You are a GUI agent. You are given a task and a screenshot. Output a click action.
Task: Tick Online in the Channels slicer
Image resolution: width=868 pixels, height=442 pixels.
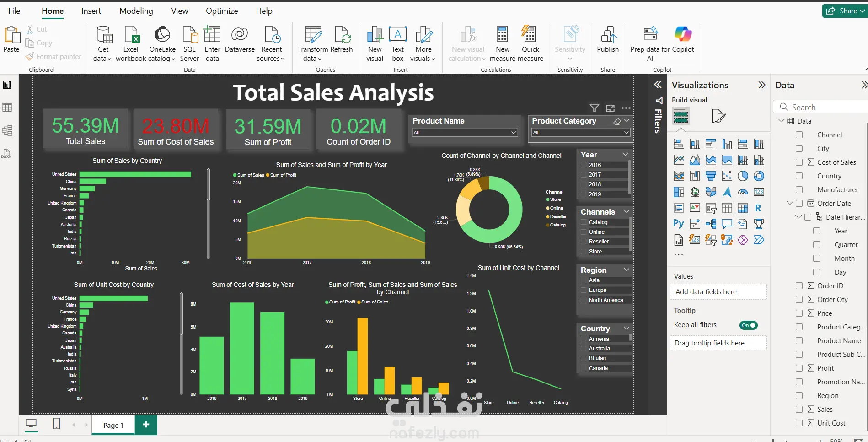pos(584,232)
